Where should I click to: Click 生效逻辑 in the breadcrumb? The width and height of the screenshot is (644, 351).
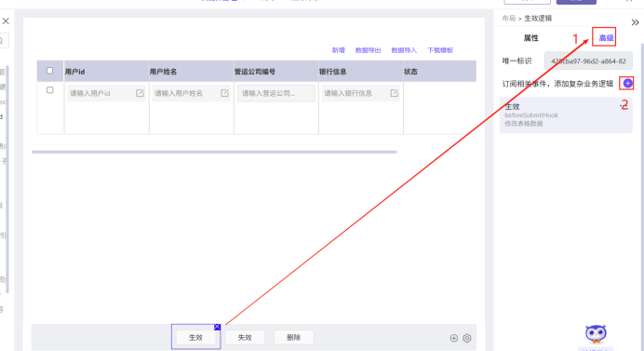coord(538,19)
